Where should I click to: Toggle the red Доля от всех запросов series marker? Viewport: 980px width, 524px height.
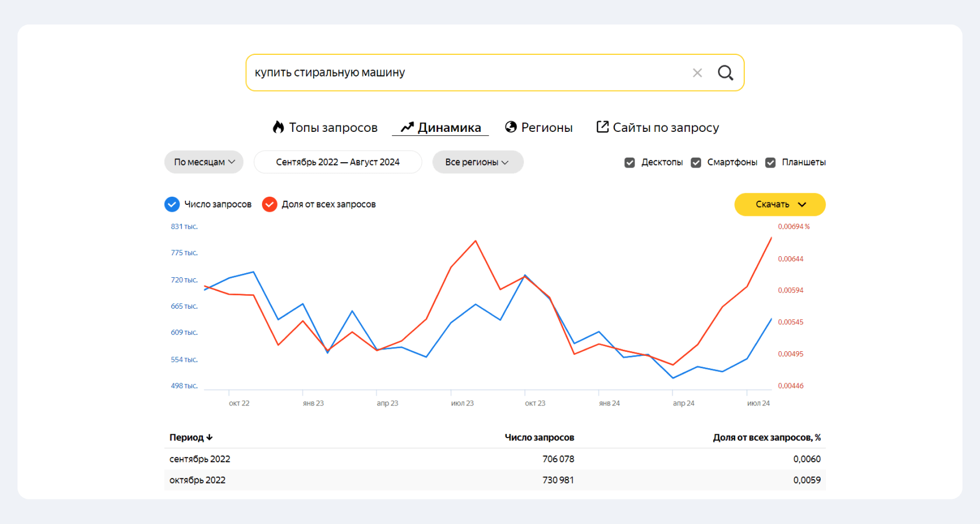tap(269, 204)
